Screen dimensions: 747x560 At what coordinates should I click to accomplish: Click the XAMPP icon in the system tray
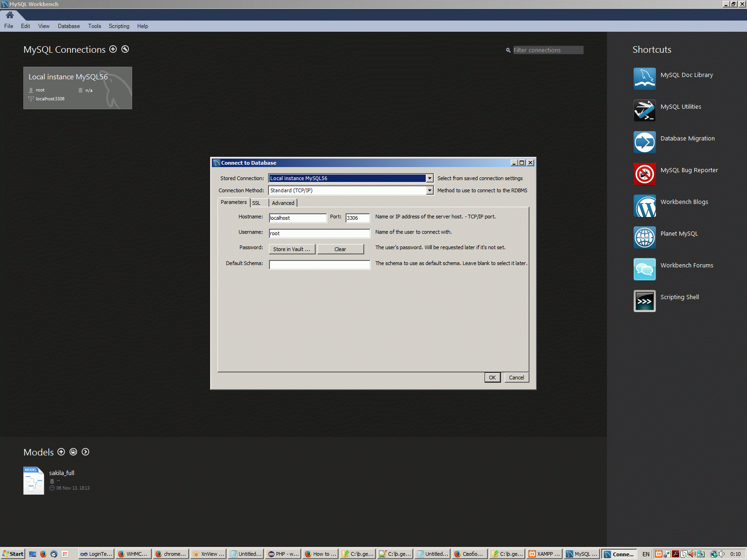(x=658, y=554)
